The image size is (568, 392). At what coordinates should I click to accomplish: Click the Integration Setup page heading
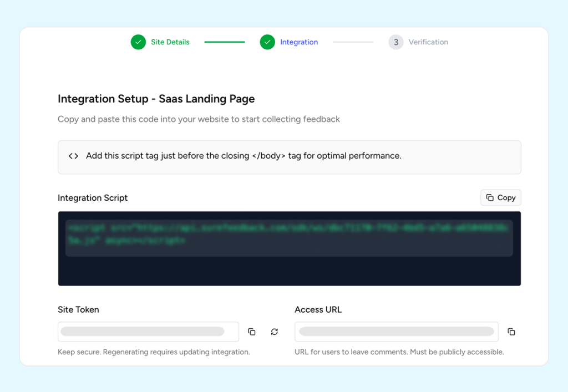tap(156, 99)
